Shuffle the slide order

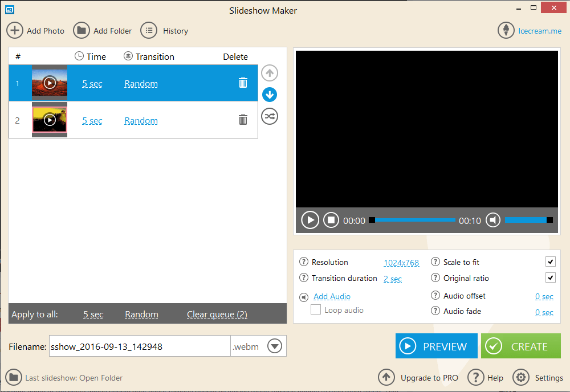coord(269,116)
